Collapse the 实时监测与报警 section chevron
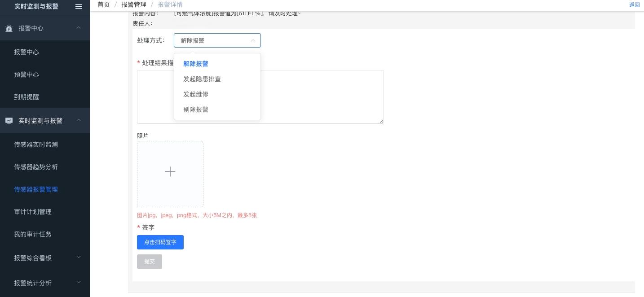This screenshot has width=644, height=297. (x=79, y=120)
